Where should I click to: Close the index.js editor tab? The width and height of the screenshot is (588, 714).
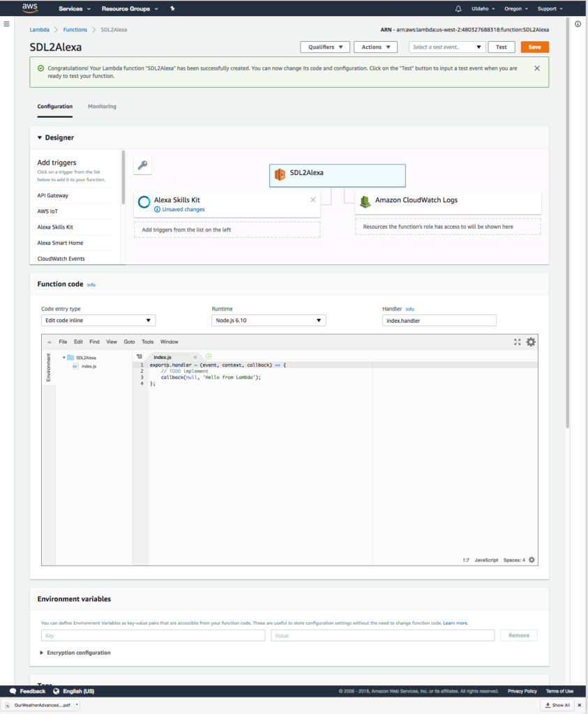pos(195,358)
